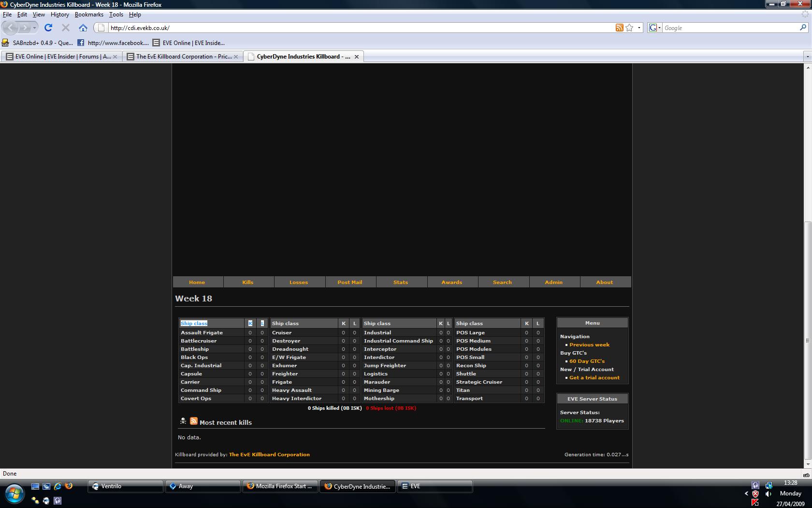This screenshot has width=812, height=508.
Task: Reload the page with the refresh icon
Action: tap(48, 28)
